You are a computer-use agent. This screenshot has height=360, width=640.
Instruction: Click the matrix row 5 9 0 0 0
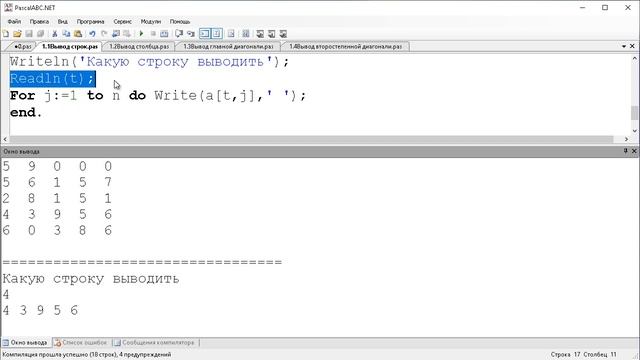pyautogui.click(x=57, y=167)
